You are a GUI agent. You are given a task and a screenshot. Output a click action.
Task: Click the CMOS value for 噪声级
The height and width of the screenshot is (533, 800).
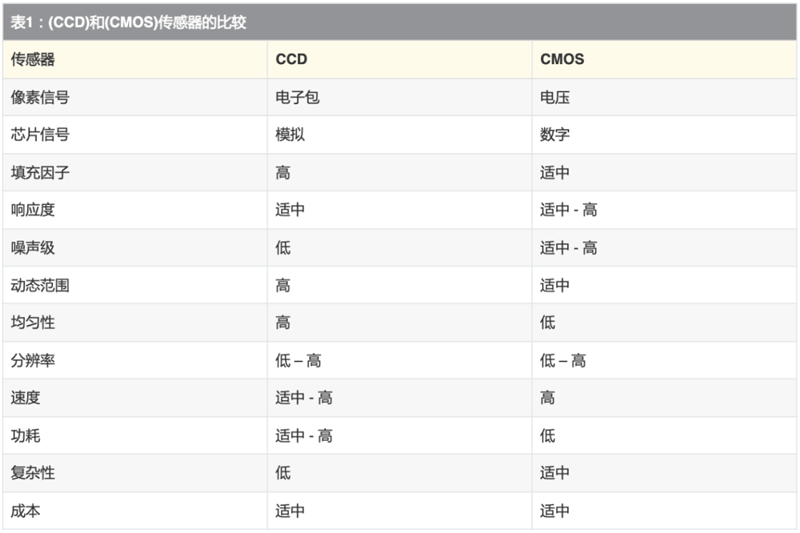click(x=568, y=248)
